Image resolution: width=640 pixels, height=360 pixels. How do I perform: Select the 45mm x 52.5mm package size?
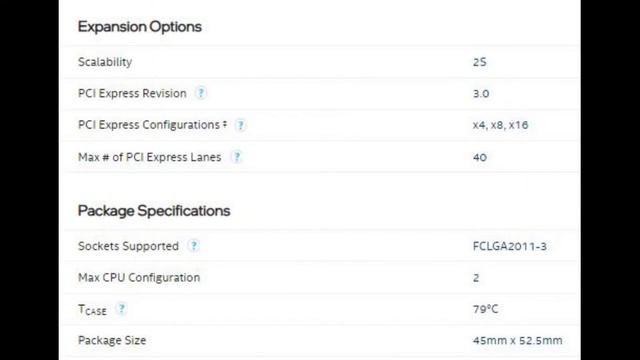pos(518,340)
